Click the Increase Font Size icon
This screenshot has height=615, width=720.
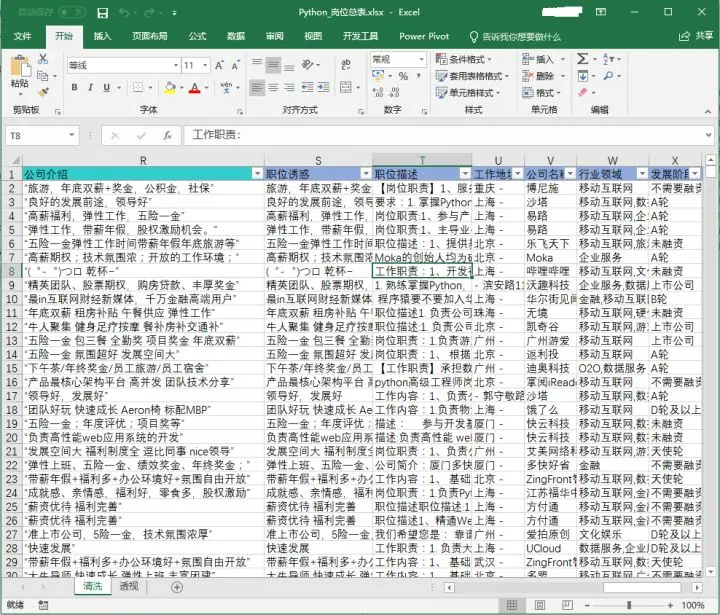tap(219, 65)
